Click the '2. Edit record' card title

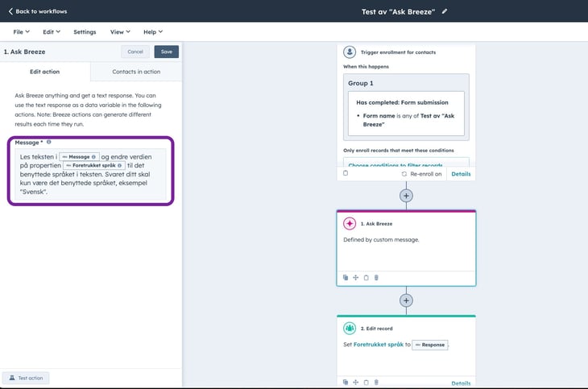click(376, 329)
